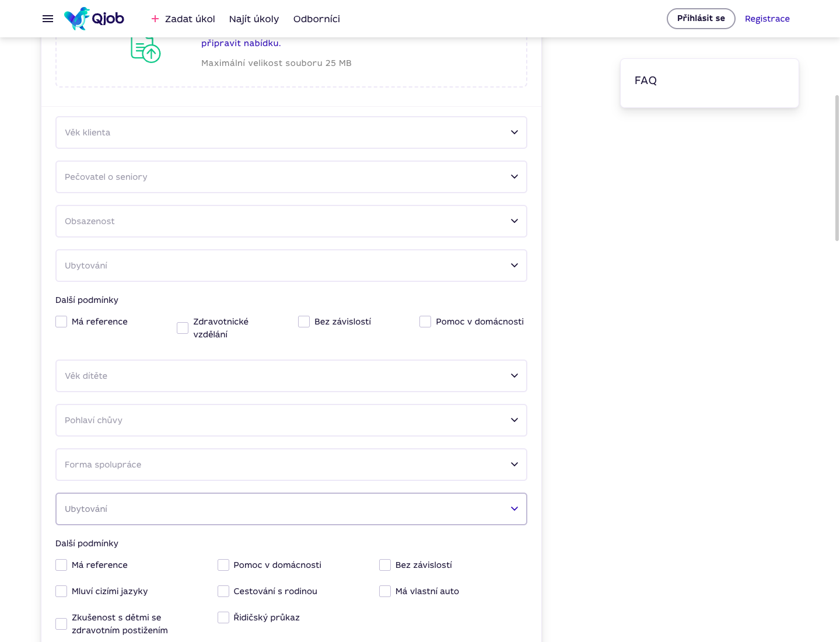The width and height of the screenshot is (840, 642).
Task: Go to Najít úkoly
Action: click(254, 19)
